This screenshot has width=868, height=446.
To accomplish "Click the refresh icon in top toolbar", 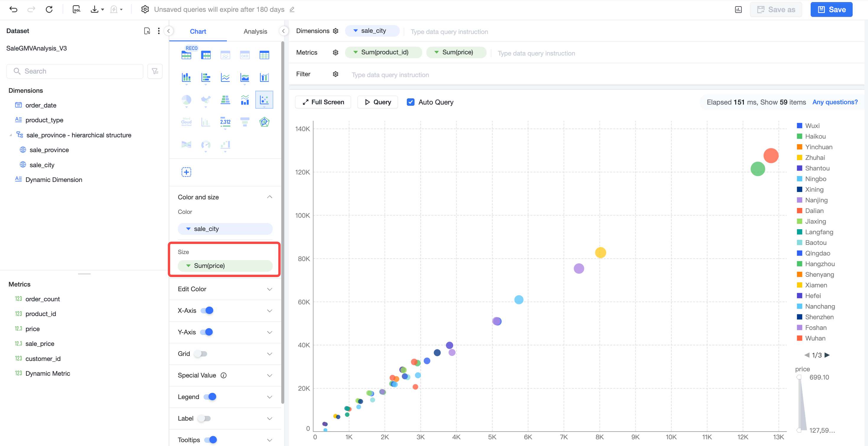I will [x=49, y=9].
